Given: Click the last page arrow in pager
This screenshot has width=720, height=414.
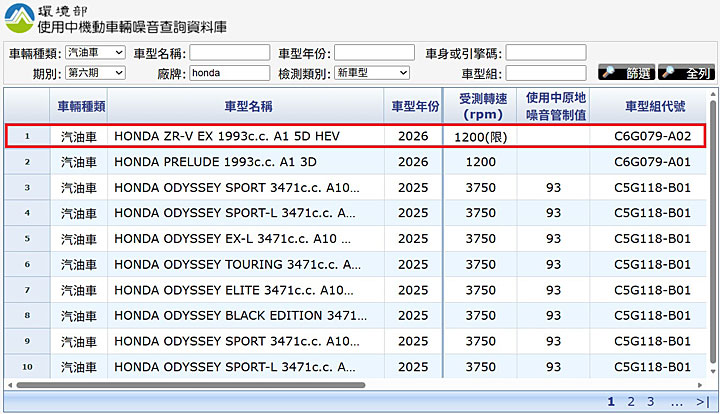Looking at the screenshot, I should point(702,401).
